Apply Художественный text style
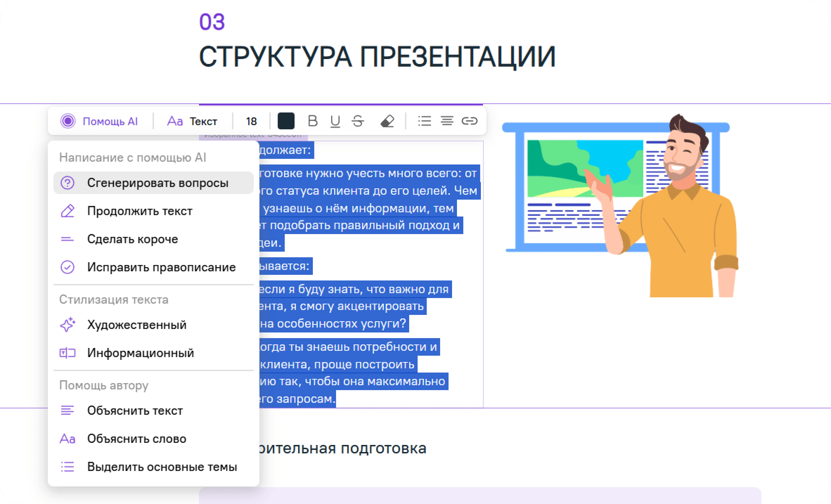The height and width of the screenshot is (504, 831). (x=137, y=325)
